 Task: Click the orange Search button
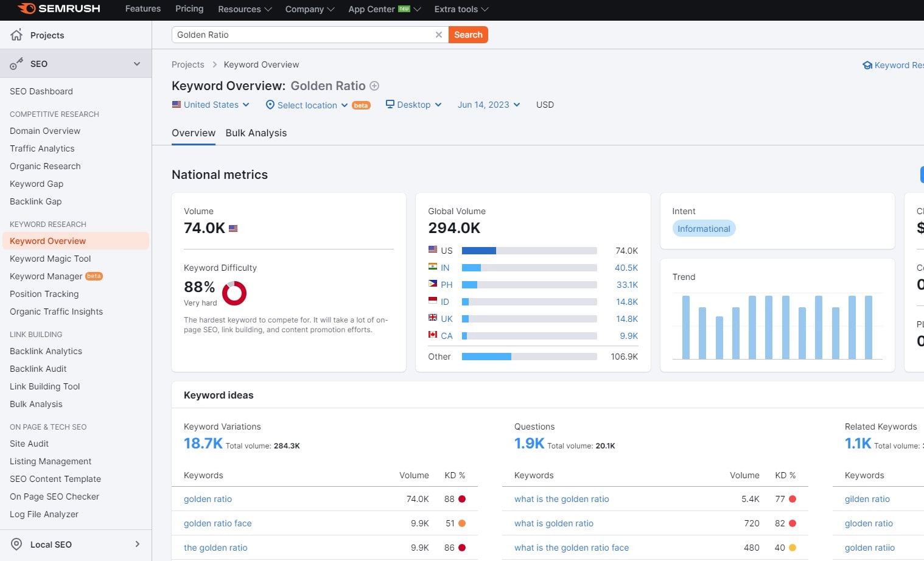[468, 35]
